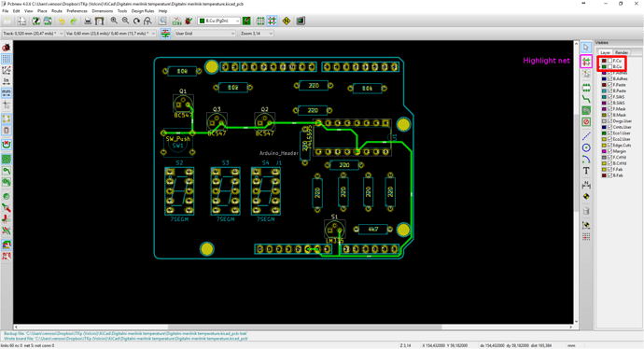Click the horizontal scrollbar below the canvas
Viewport: 644px width, 349px height.
(x=293, y=328)
